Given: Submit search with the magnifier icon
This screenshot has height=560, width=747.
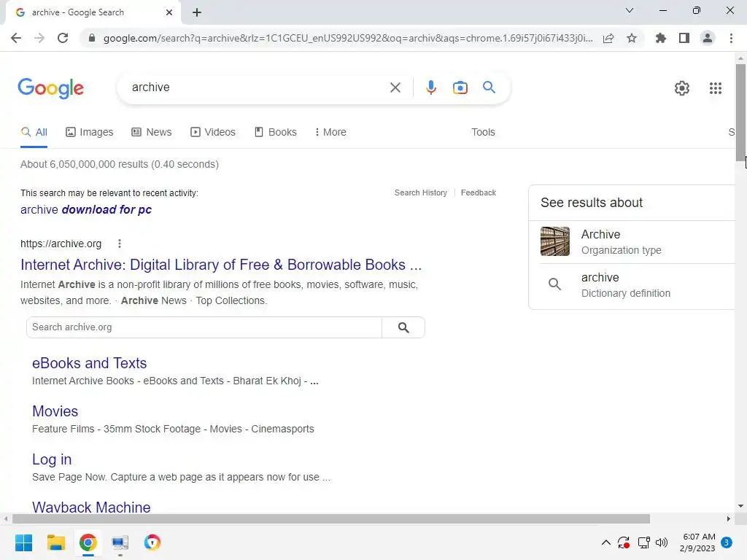Looking at the screenshot, I should pos(489,87).
